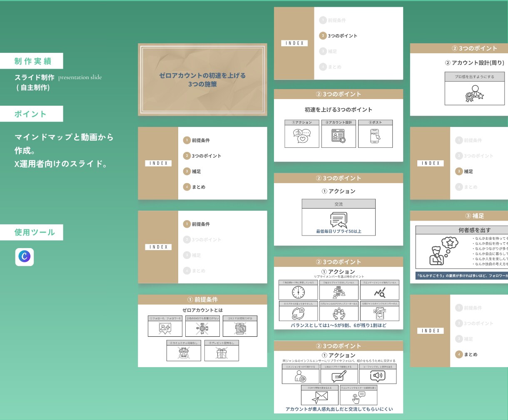Click the clock icon in the reply members slide
The image size is (508, 420).
pos(298,292)
